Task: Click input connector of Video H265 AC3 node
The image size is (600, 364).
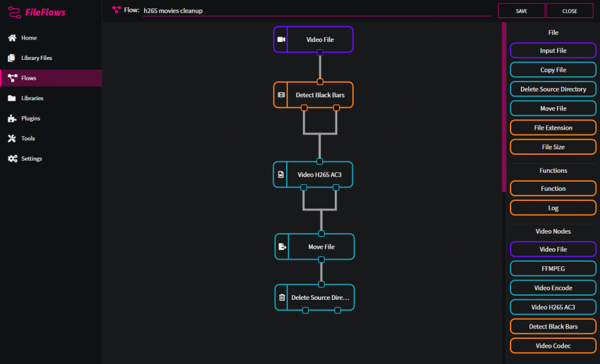Action: click(320, 161)
